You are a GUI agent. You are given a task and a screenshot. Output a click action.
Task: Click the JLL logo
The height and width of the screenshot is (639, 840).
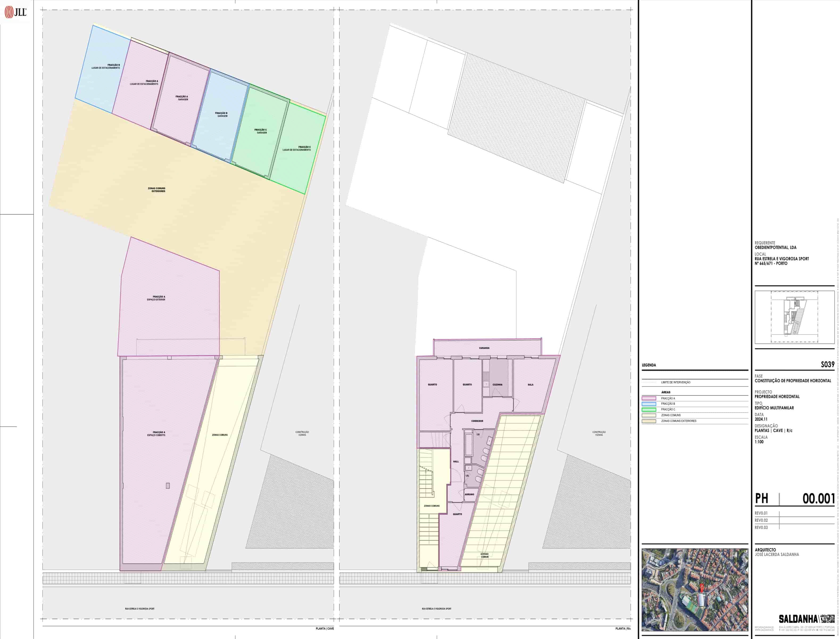point(15,12)
